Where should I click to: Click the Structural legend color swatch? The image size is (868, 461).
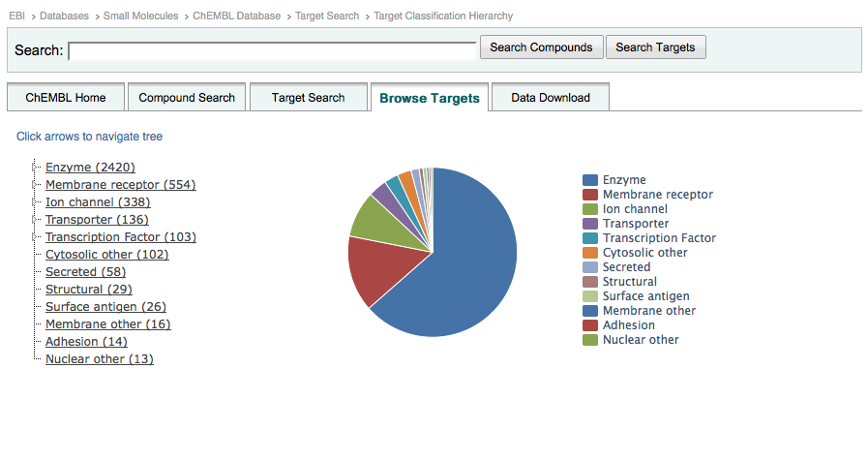[590, 282]
